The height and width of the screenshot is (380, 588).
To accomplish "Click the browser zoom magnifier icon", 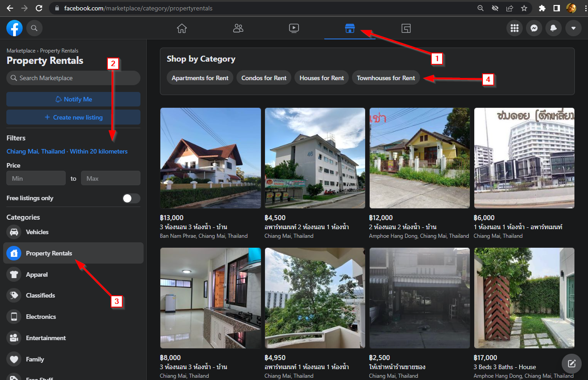I will coord(481,8).
